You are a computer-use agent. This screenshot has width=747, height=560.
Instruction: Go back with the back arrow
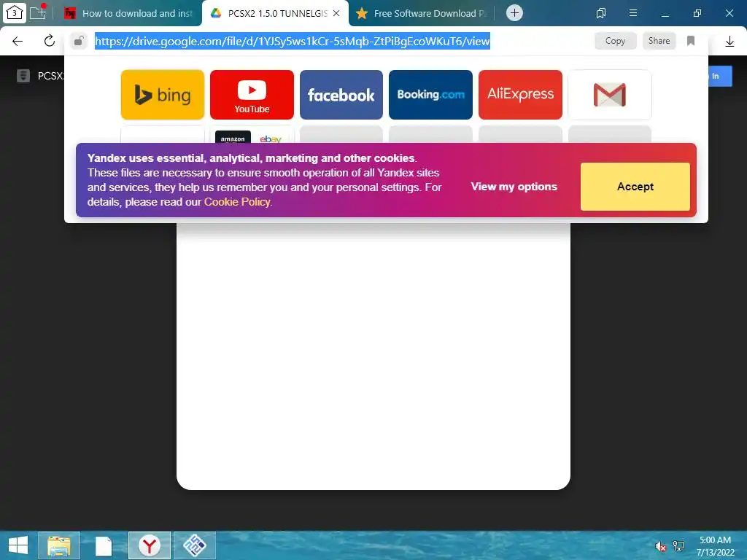(x=18, y=41)
